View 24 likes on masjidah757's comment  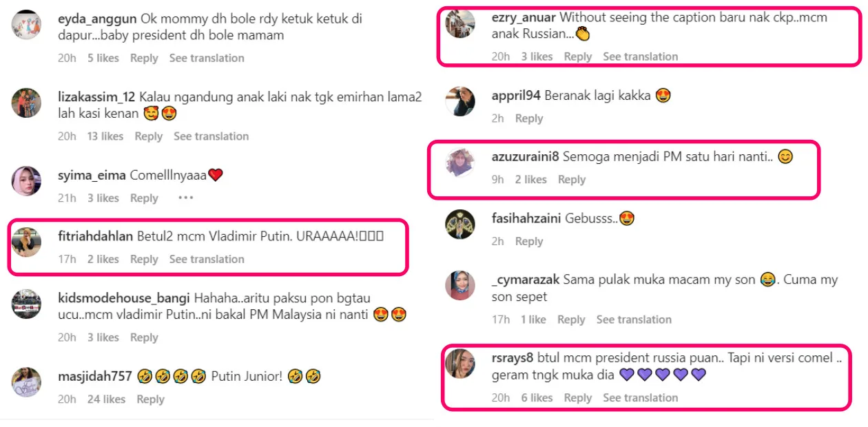[x=106, y=399]
